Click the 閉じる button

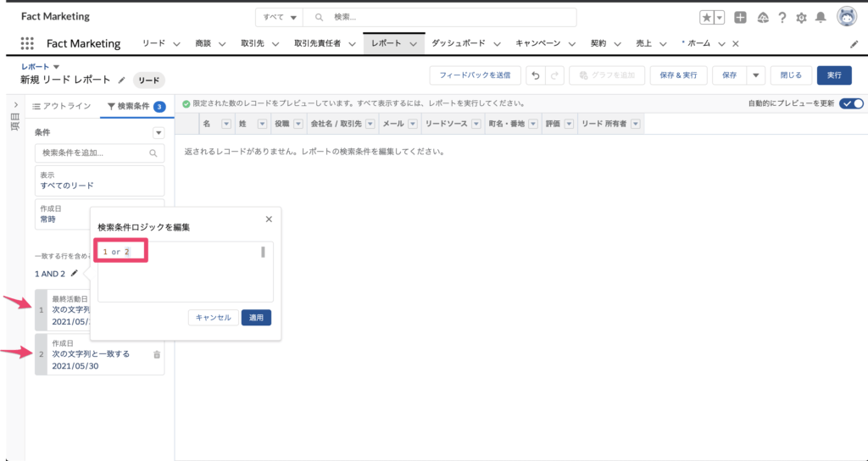point(791,75)
